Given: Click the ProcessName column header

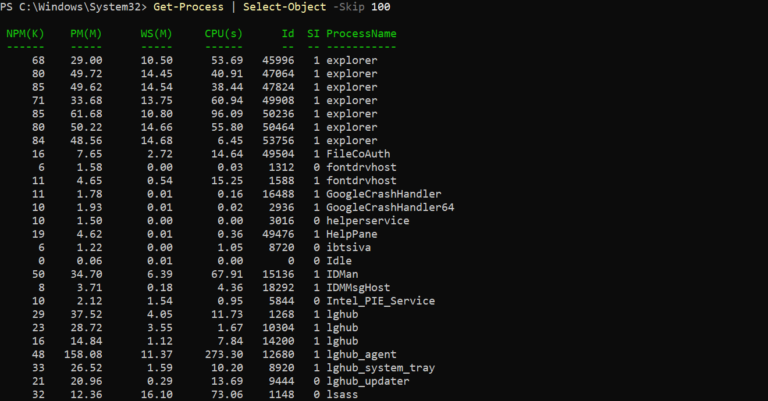Looking at the screenshot, I should click(x=361, y=33).
